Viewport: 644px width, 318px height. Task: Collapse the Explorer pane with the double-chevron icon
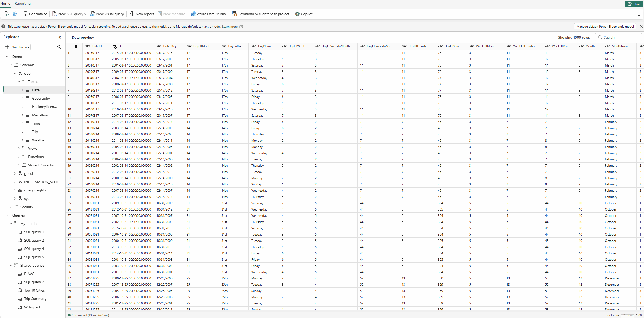point(60,37)
